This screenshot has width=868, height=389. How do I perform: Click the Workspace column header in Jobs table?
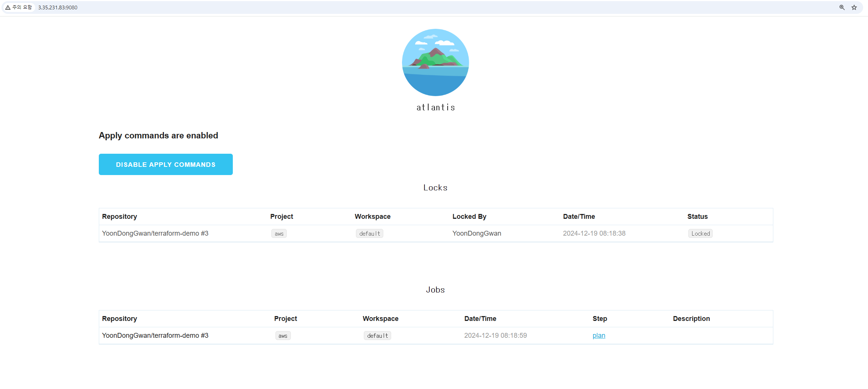380,319
